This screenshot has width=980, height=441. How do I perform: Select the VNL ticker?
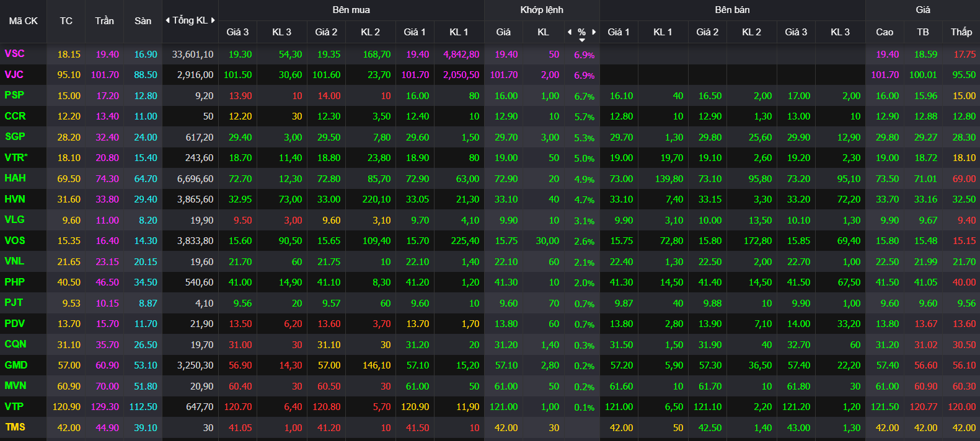tap(14, 261)
